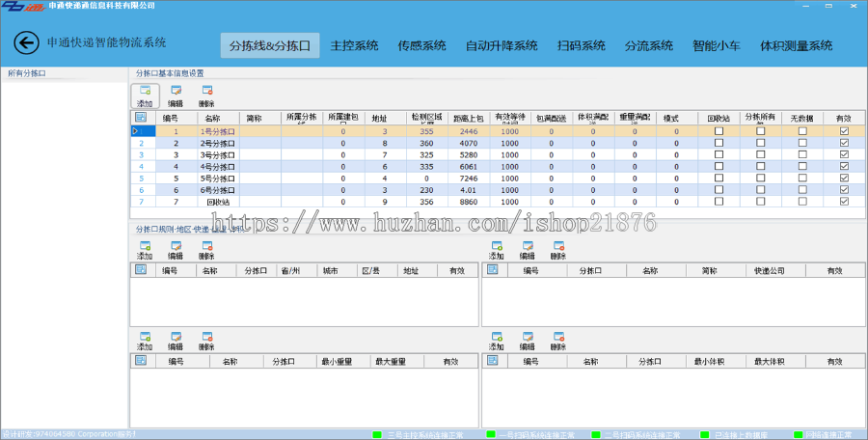The width and height of the screenshot is (868, 440).
Task: Select row header of row 7 回收站
Action: coord(141,202)
